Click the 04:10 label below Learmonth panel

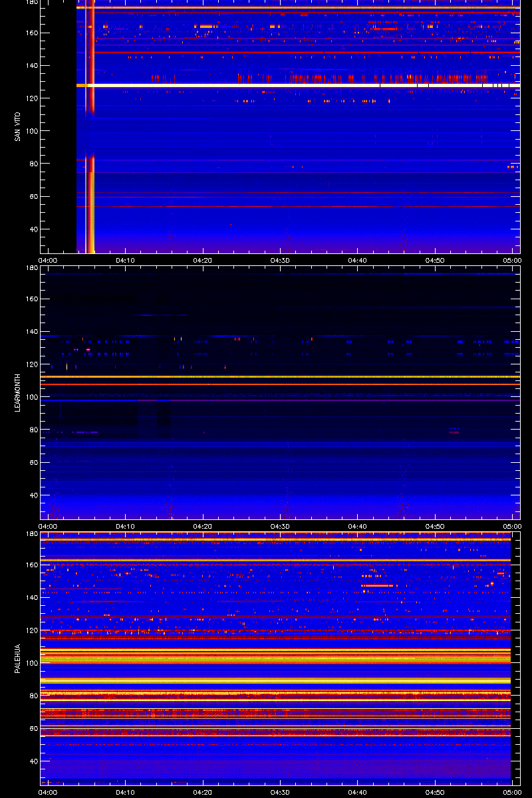[126, 526]
